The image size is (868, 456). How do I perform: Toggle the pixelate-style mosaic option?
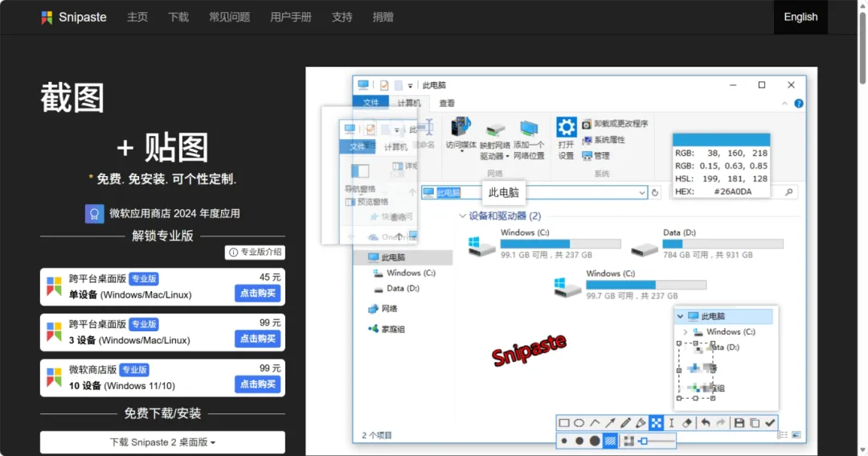pyautogui.click(x=628, y=441)
